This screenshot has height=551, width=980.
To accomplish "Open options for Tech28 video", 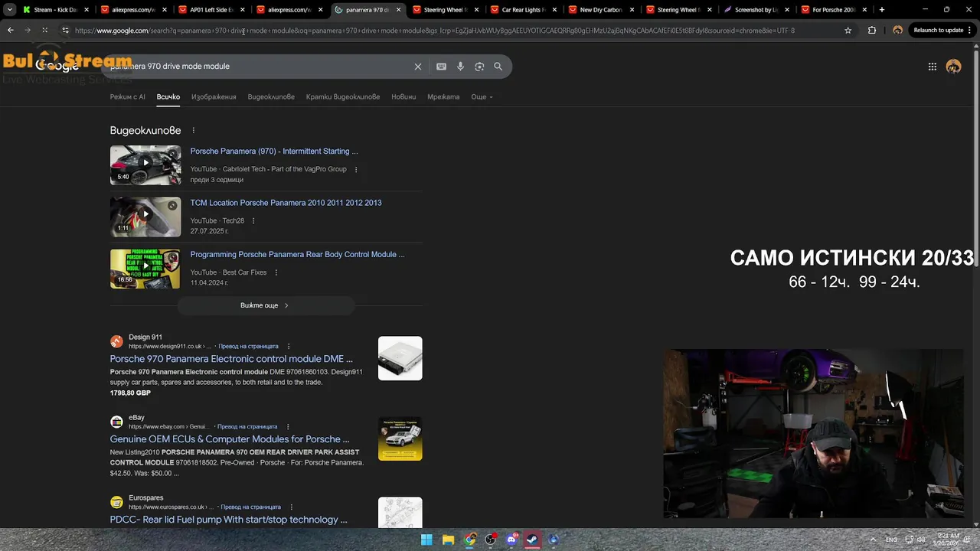I will pyautogui.click(x=253, y=221).
